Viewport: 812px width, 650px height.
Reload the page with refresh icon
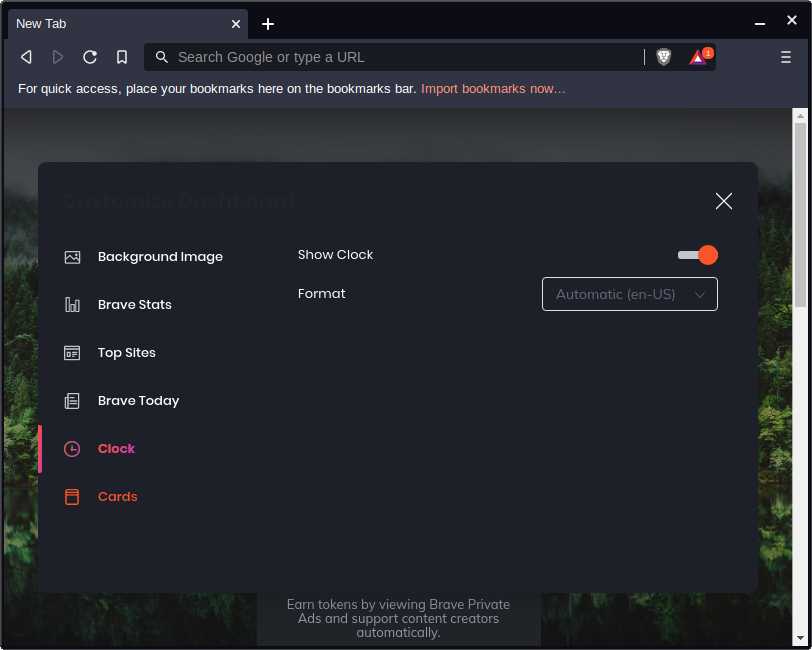[90, 57]
